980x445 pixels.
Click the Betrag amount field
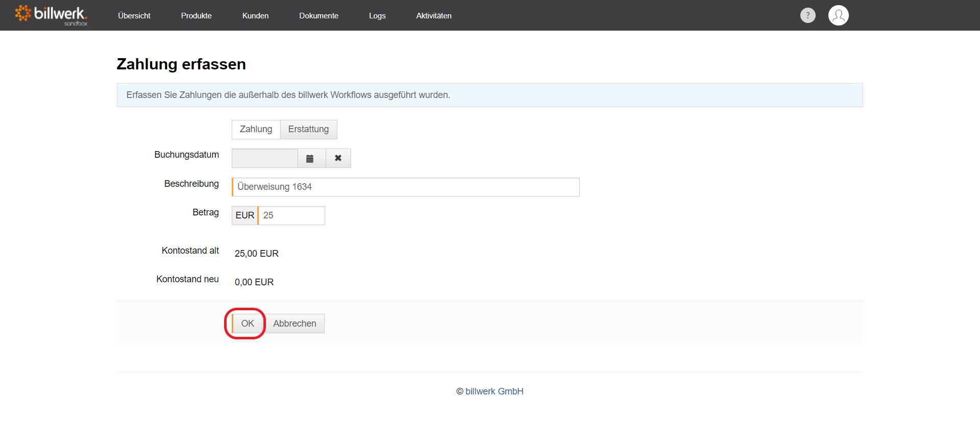tap(291, 215)
